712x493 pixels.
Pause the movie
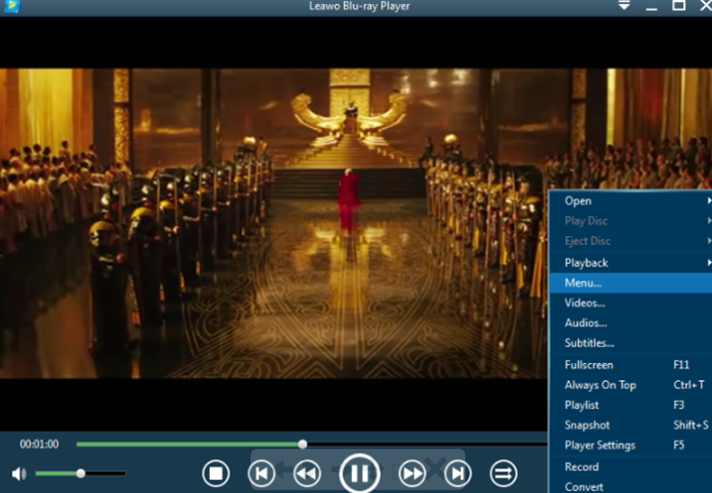[x=359, y=473]
